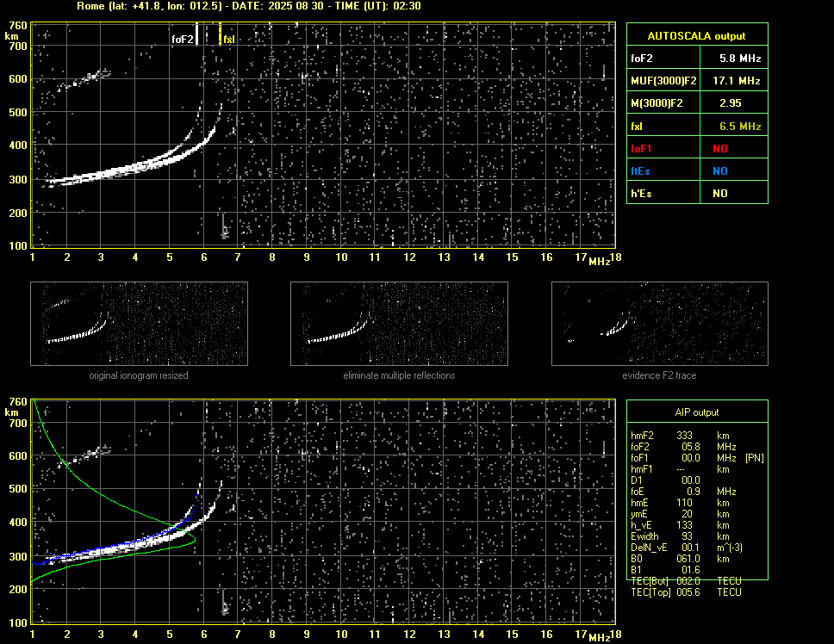Viewport: 834px width, 644px height.
Task: Click the red NO value for foF1
Action: point(720,149)
